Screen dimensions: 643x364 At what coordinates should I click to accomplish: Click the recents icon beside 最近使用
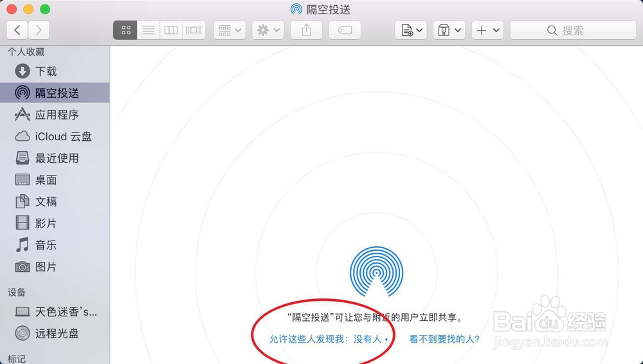click(x=22, y=158)
